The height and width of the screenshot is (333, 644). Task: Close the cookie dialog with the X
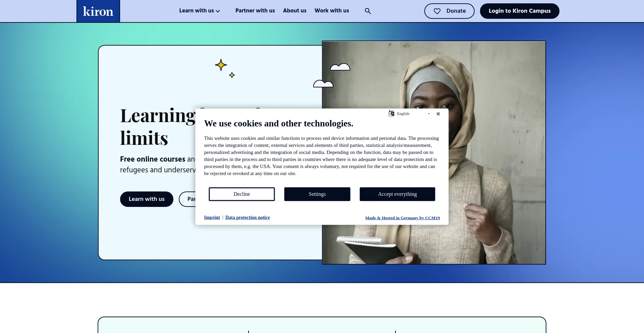[x=438, y=114]
